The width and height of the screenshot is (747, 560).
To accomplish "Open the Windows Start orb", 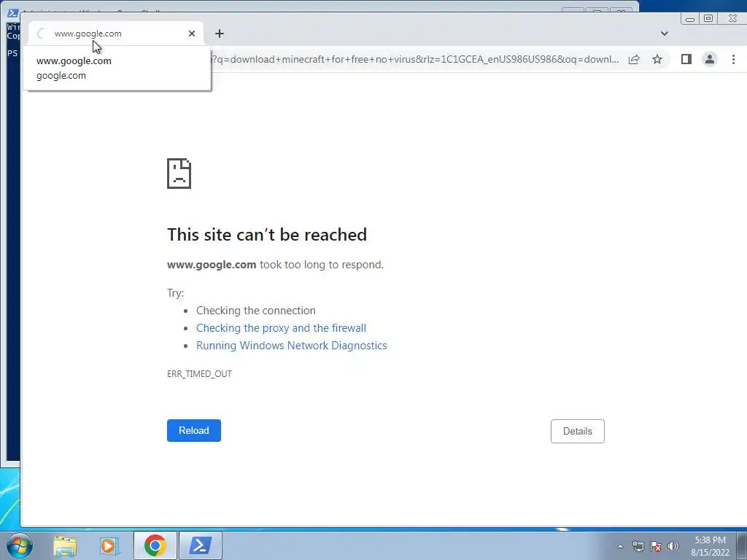I will point(20,545).
